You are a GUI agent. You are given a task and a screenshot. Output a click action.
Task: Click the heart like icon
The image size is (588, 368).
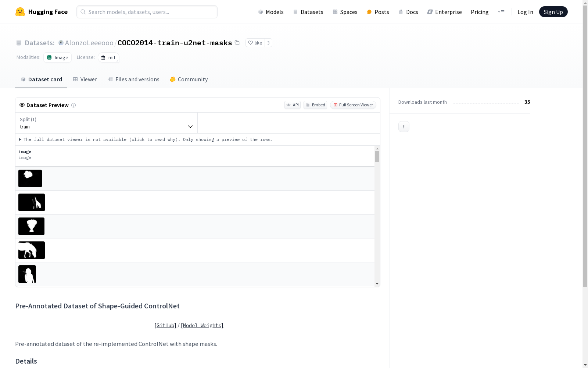(251, 43)
